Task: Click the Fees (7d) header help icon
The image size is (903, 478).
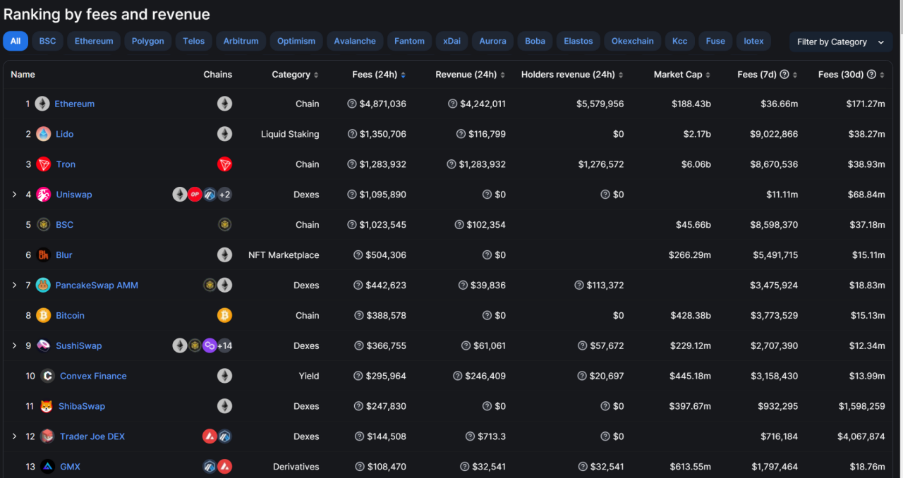Action: [784, 74]
